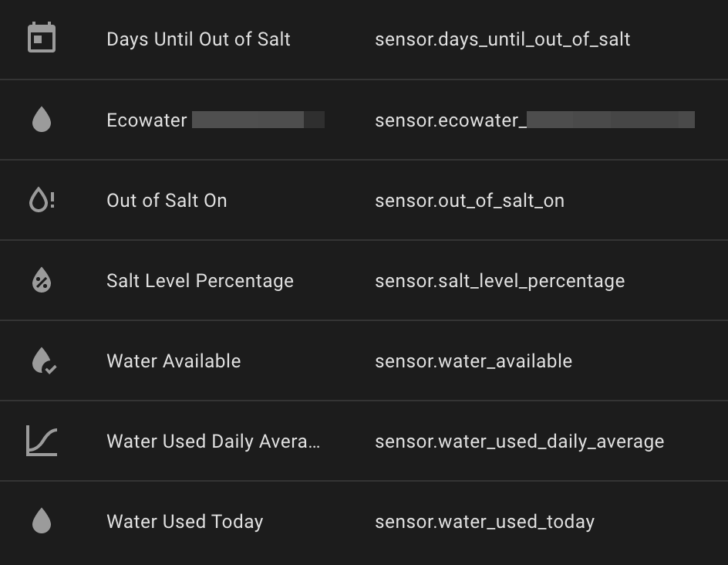Open the truncated Water Used Daily Average name

[x=213, y=442]
